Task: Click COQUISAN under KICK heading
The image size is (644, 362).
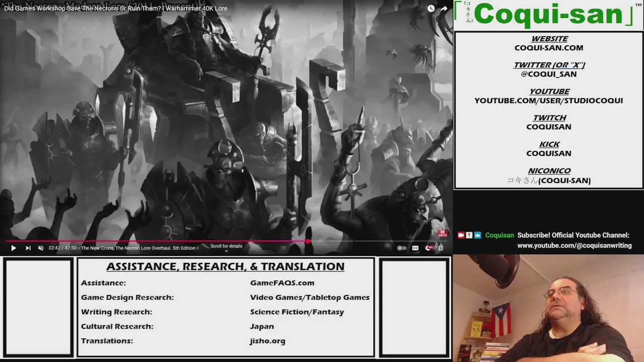Action: (549, 153)
